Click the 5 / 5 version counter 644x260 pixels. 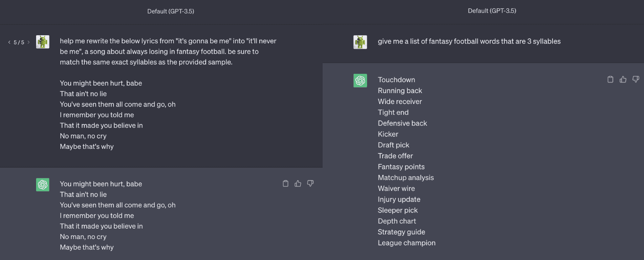coord(19,42)
